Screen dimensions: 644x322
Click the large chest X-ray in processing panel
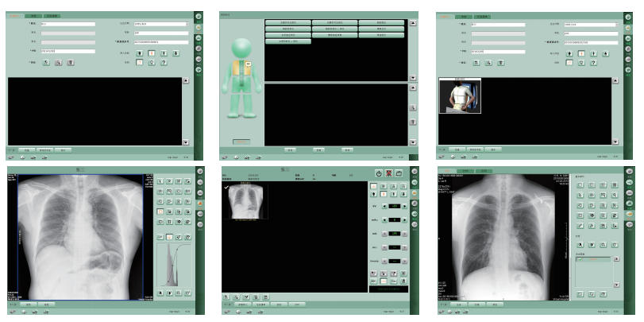point(80,237)
